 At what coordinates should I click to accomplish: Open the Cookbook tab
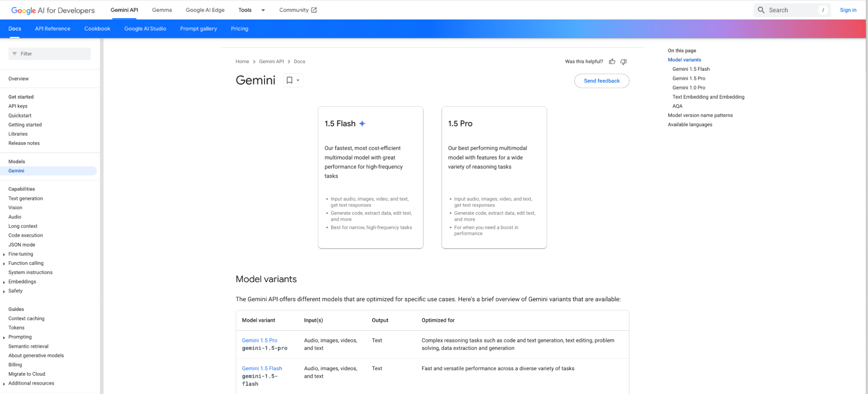(97, 29)
